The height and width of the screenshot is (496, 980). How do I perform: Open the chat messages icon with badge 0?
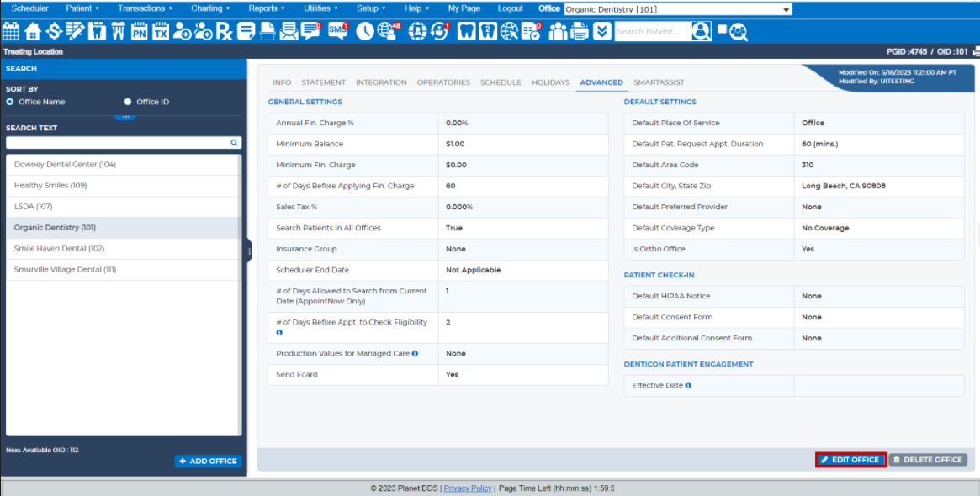coord(310,30)
